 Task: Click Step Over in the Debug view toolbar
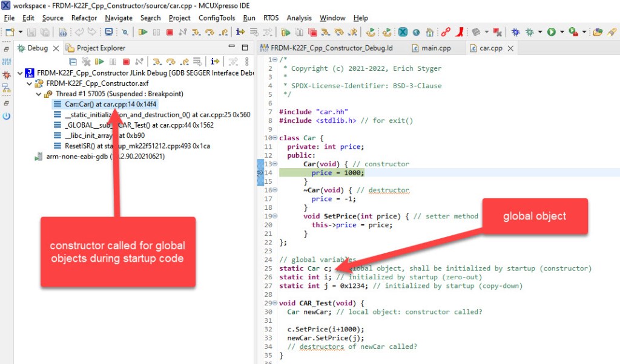171,61
